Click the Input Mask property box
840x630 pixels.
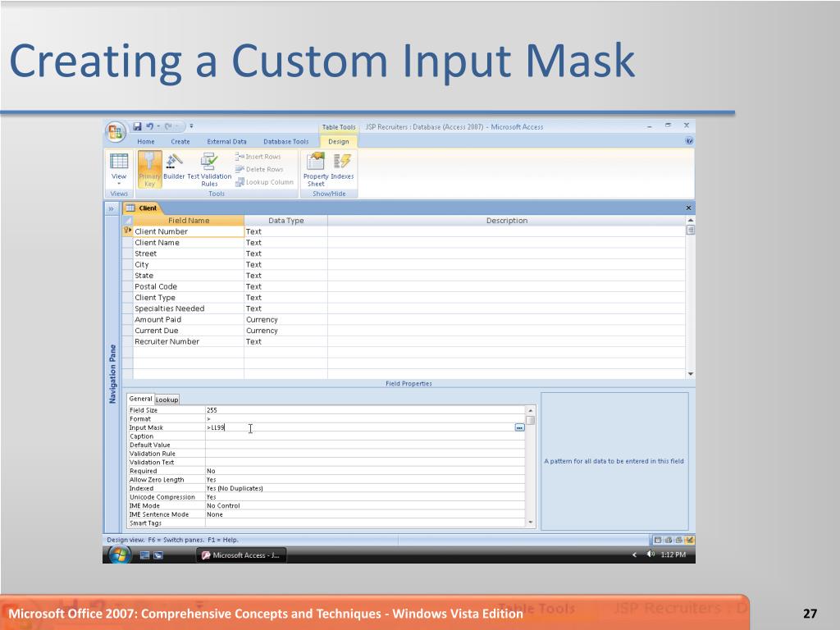[x=359, y=427]
